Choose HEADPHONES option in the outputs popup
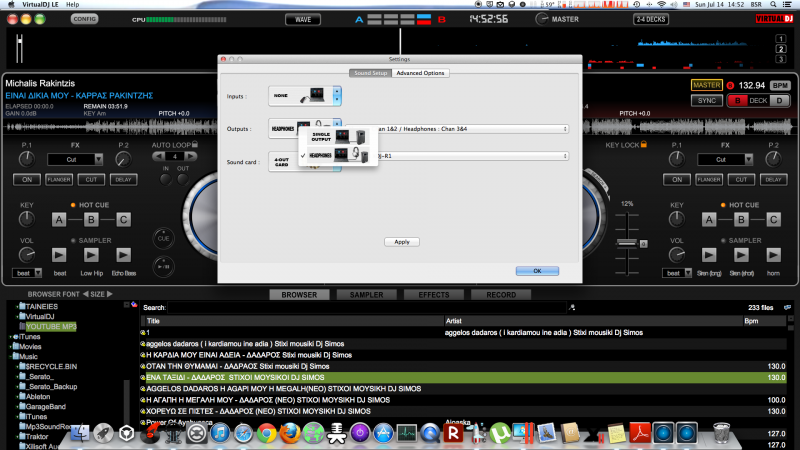 [338, 155]
